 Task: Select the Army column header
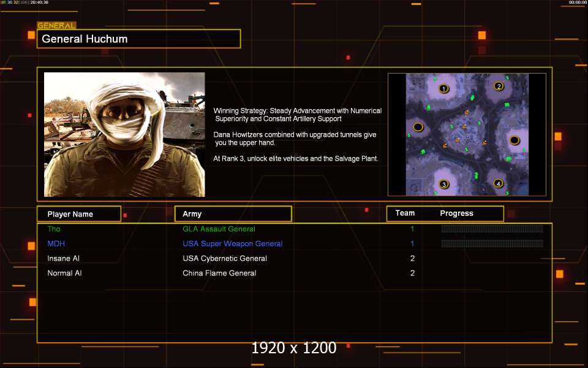[233, 213]
